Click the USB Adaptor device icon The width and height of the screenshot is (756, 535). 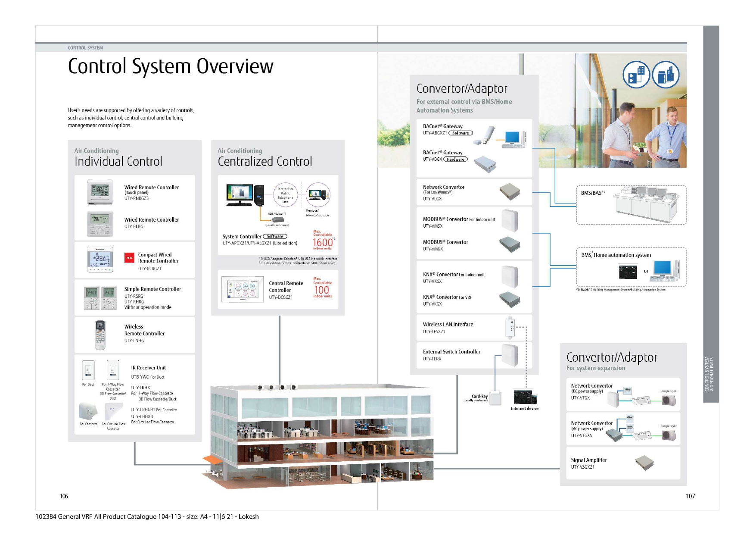point(278,219)
